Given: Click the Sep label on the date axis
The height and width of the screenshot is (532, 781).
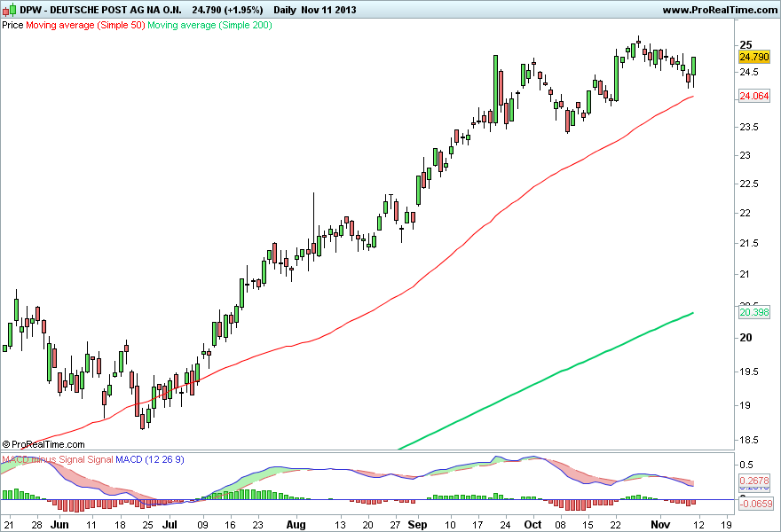Looking at the screenshot, I should pos(417,525).
